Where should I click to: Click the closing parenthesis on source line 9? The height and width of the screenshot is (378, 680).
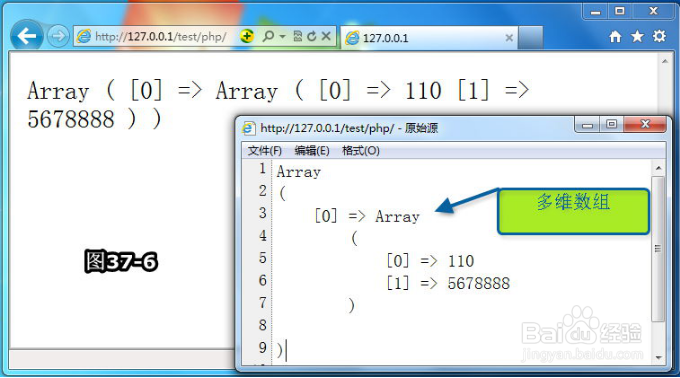tap(280, 349)
